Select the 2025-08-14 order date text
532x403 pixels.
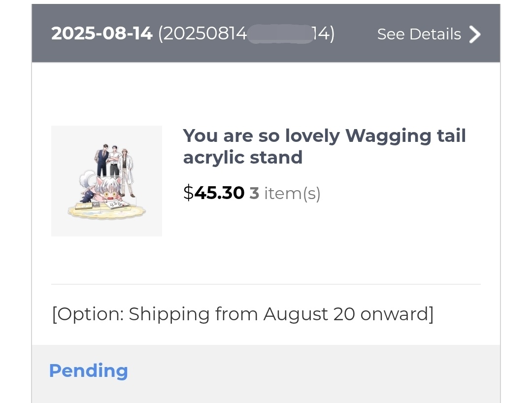[102, 34]
